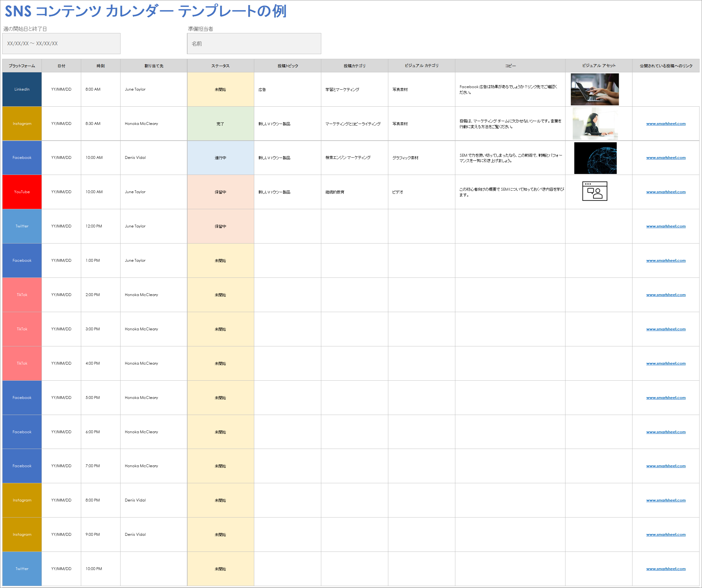The height and width of the screenshot is (588, 702).
Task: Select the 投稿カテゴリ column header
Action: 354,65
